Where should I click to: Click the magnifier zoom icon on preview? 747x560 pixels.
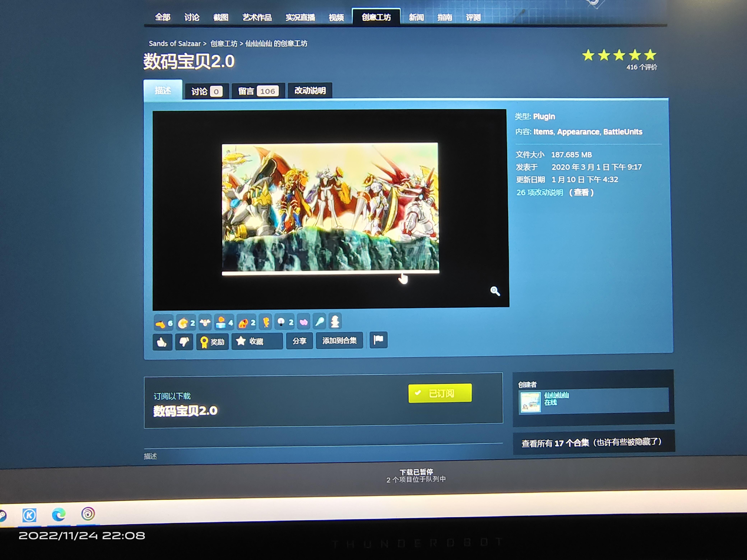[495, 291]
